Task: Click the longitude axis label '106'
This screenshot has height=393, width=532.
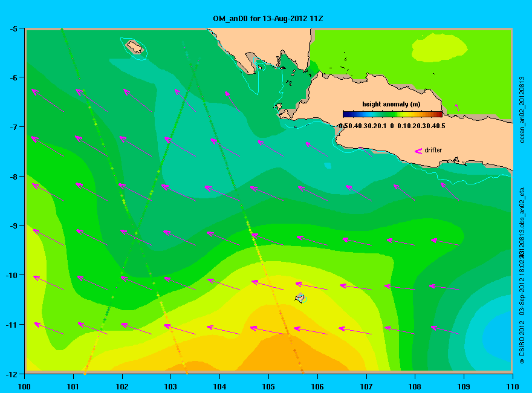Action: point(317,386)
